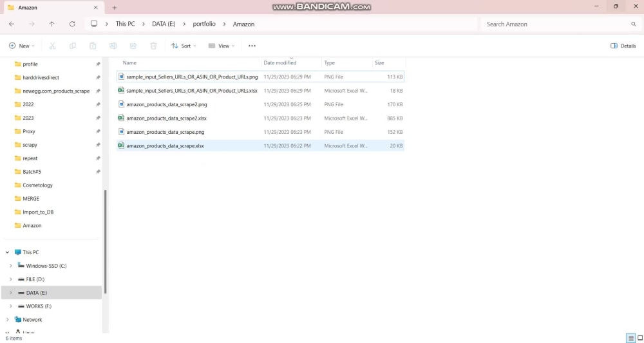Click the Delete trash icon
The image size is (644, 343).
pyautogui.click(x=154, y=46)
